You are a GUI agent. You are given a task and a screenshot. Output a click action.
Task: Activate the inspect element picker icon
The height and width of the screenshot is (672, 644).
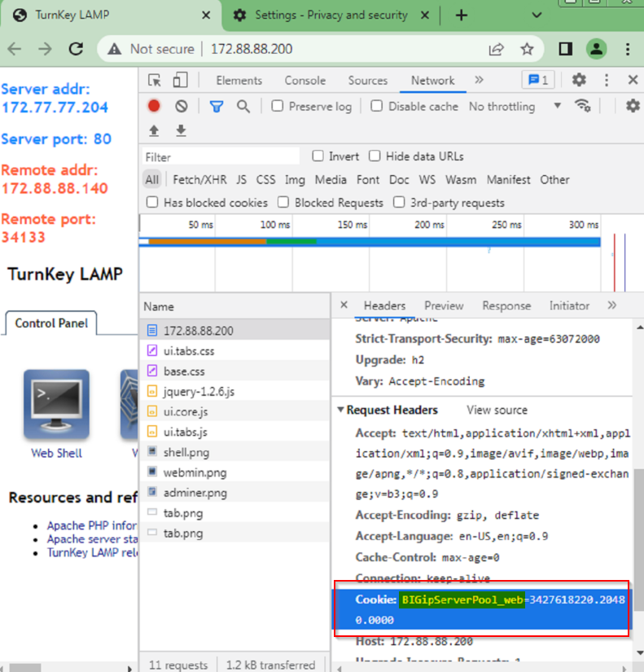pyautogui.click(x=154, y=81)
